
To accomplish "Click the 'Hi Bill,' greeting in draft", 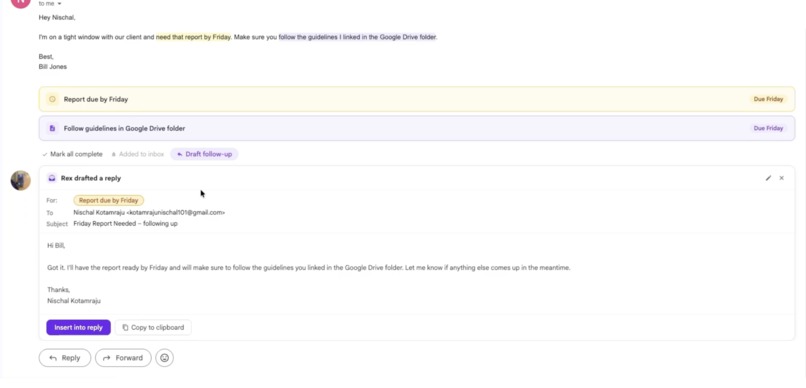I will click(56, 246).
